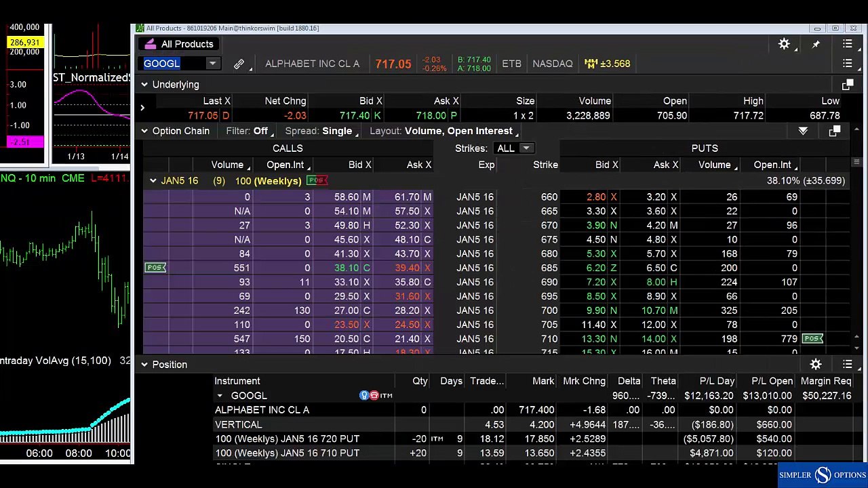Screen dimensions: 868x488
Task: Select the JAN5 16 720 PUT position
Action: (532, 439)
